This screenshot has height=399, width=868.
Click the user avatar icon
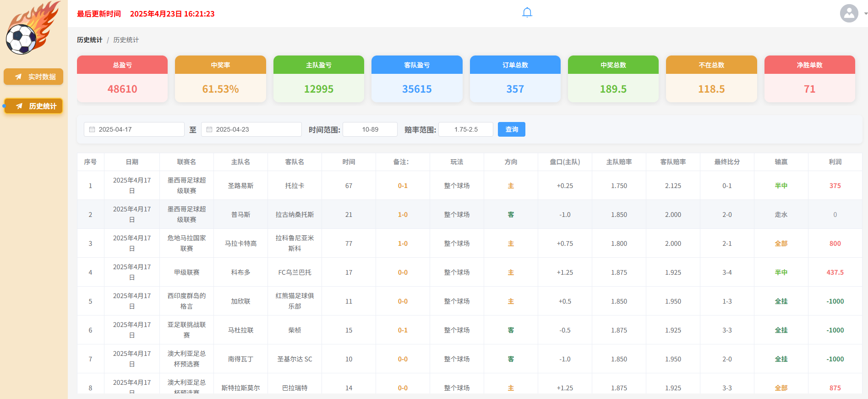(849, 13)
